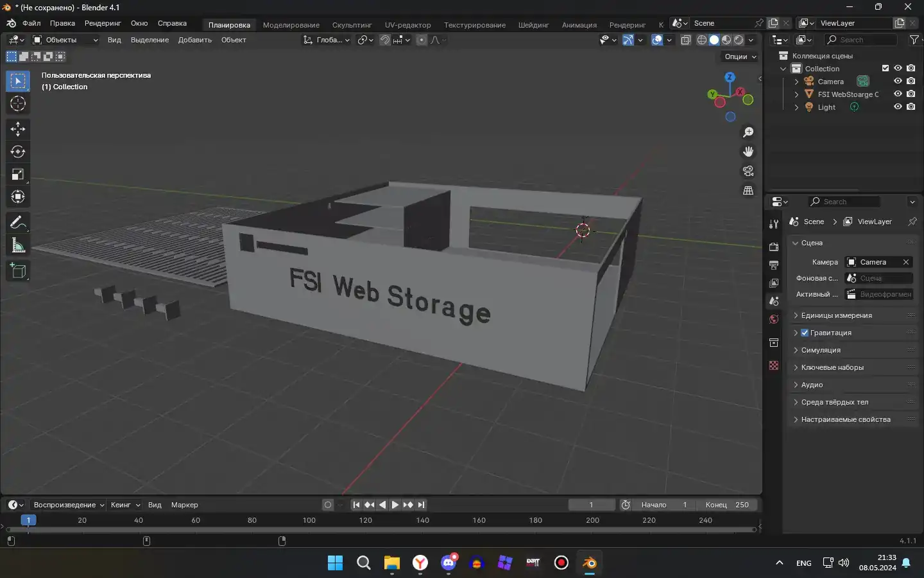Open the Playback (Воспроизведение) dropdown
Image resolution: width=924 pixels, height=578 pixels.
[x=69, y=505]
